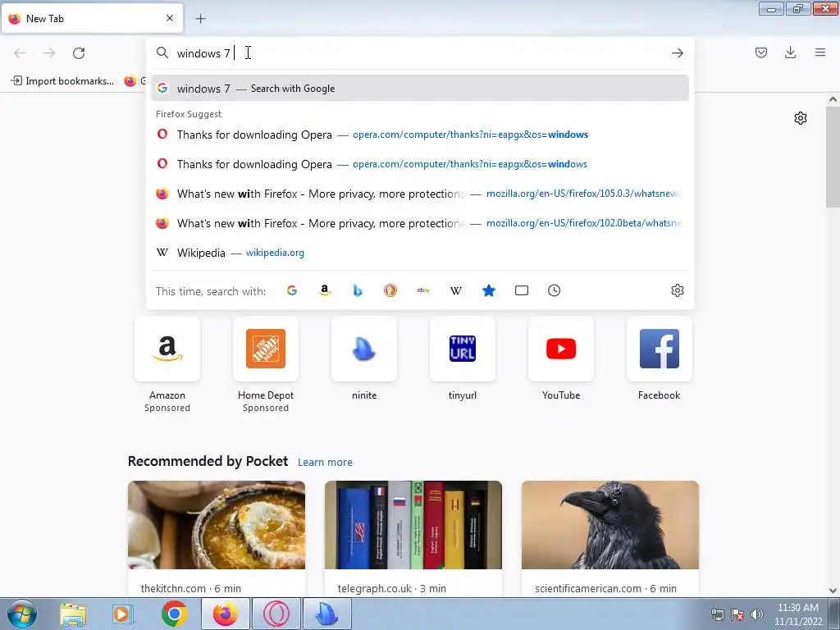Click the page vertical scrollbar thumb
This screenshot has width=840, height=630.
click(833, 157)
